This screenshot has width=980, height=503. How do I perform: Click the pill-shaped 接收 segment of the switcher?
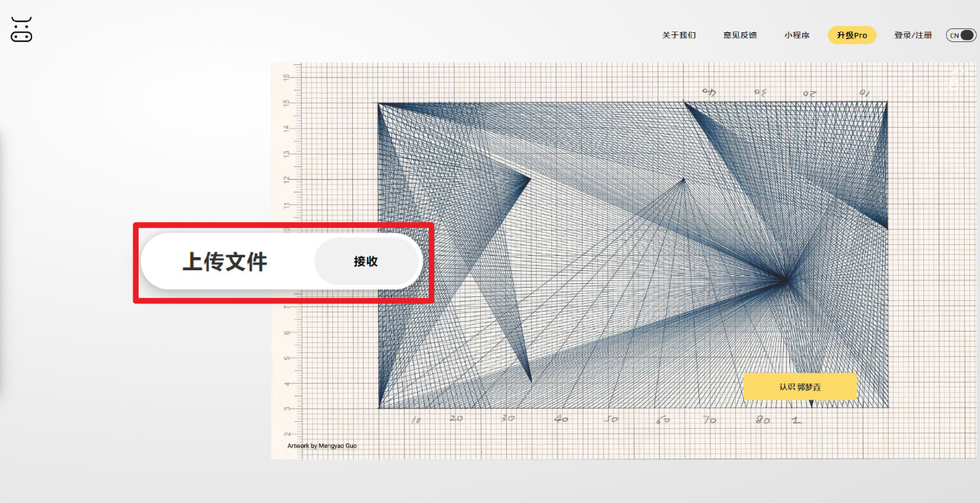[366, 261]
